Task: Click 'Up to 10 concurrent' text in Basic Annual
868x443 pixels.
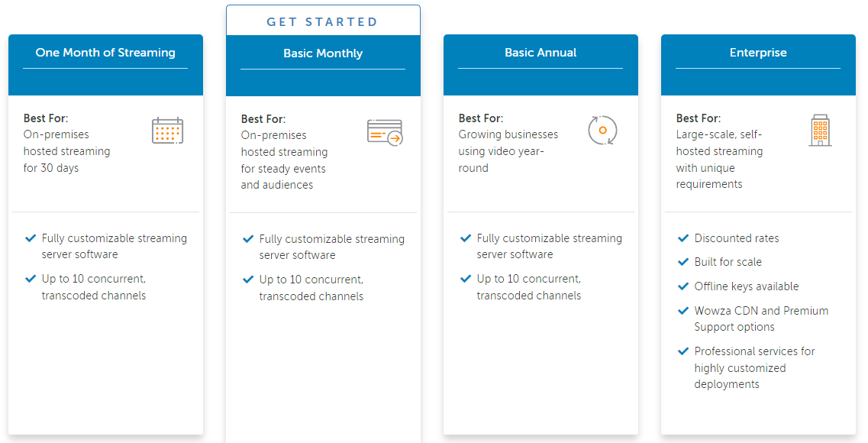Action: tap(529, 279)
